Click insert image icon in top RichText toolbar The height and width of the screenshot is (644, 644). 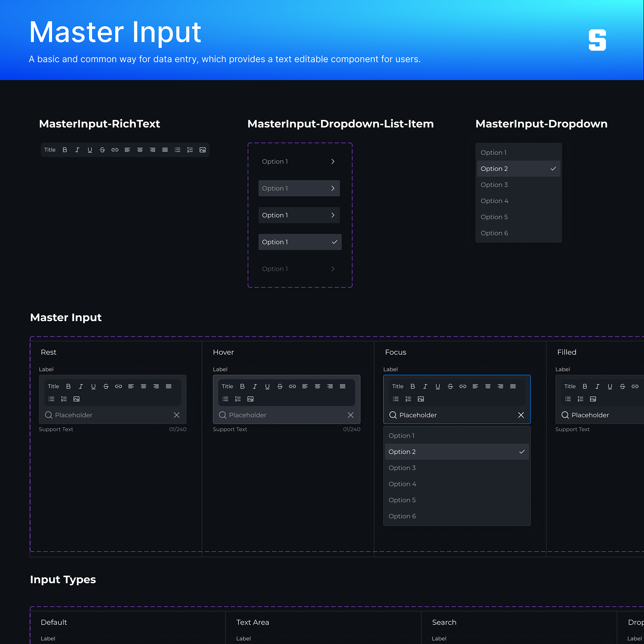click(203, 150)
